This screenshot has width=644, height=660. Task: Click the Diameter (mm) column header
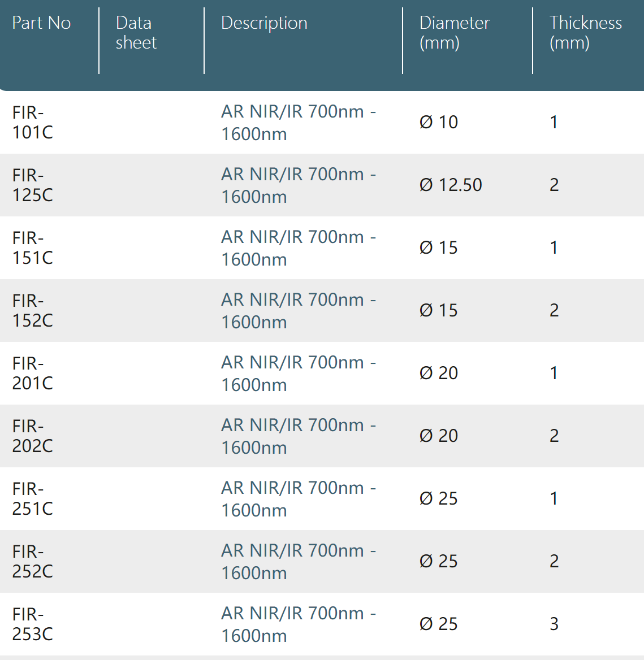tap(455, 33)
